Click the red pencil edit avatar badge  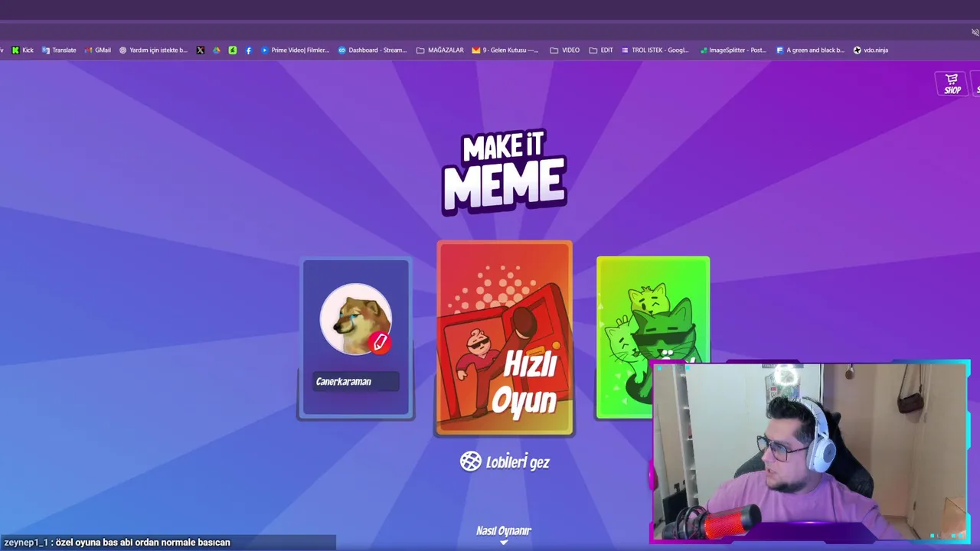point(380,343)
